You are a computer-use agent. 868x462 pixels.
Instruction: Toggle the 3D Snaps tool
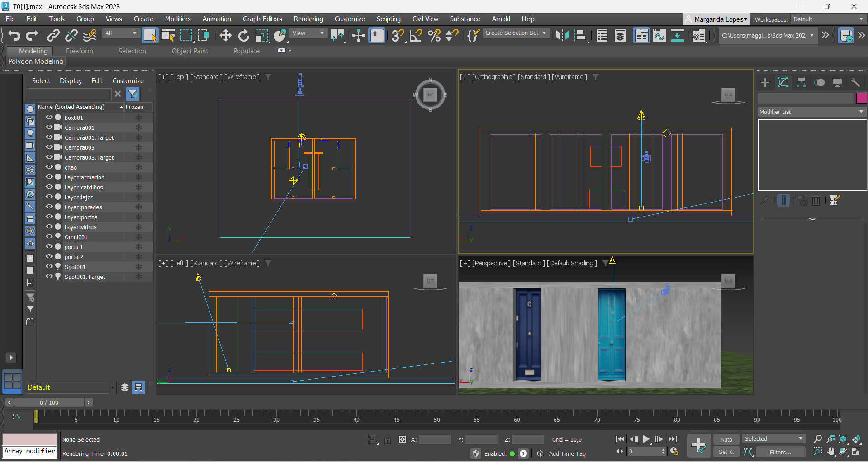[398, 35]
